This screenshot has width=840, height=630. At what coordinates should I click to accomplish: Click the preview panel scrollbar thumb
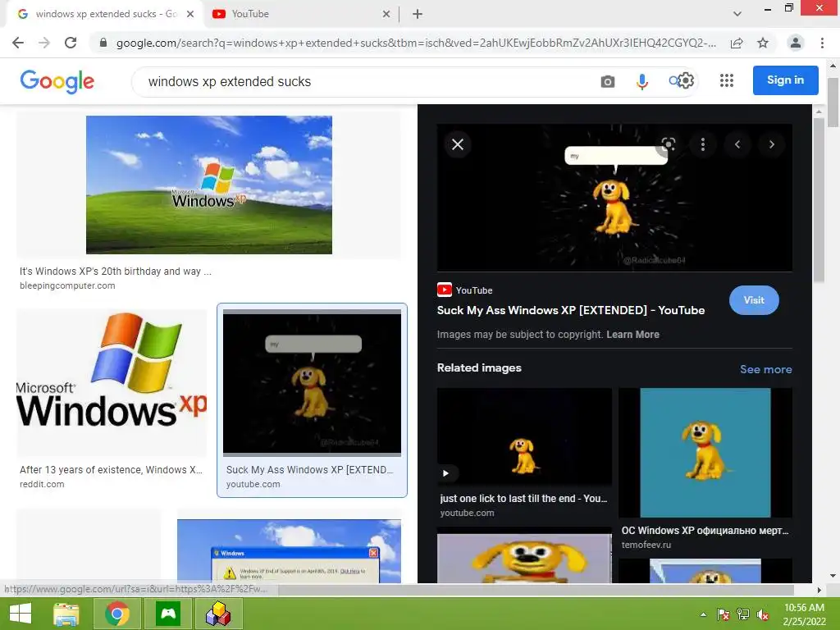819,199
